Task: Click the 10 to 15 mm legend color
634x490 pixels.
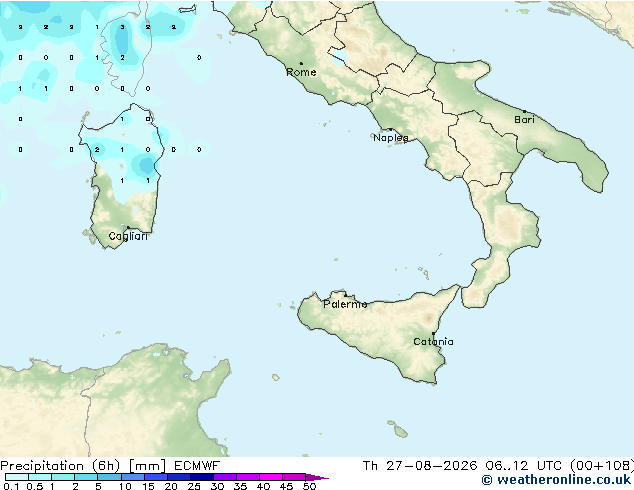Action: pos(132,477)
